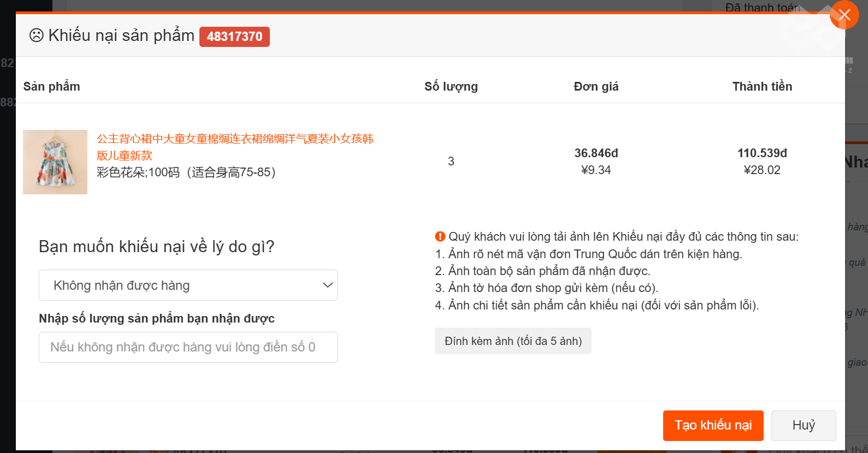
Task: Click the orange warning exclamation icon
Action: (x=440, y=236)
